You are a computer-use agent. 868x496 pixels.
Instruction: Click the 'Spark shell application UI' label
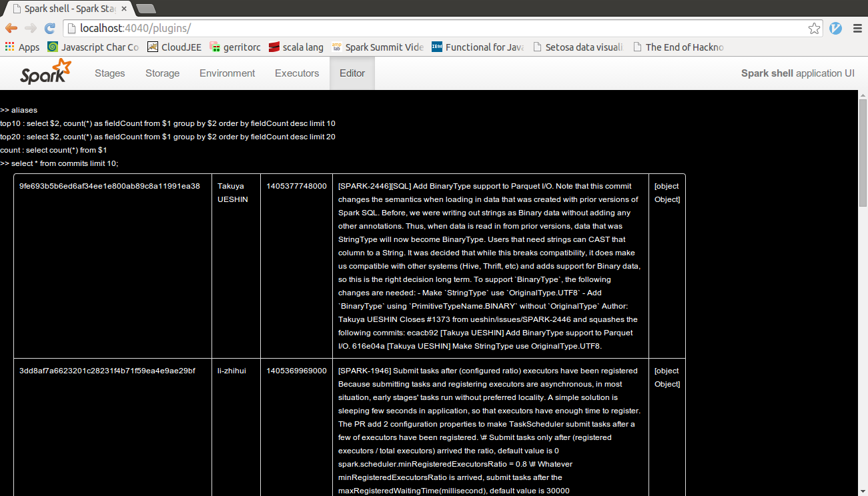tap(798, 73)
